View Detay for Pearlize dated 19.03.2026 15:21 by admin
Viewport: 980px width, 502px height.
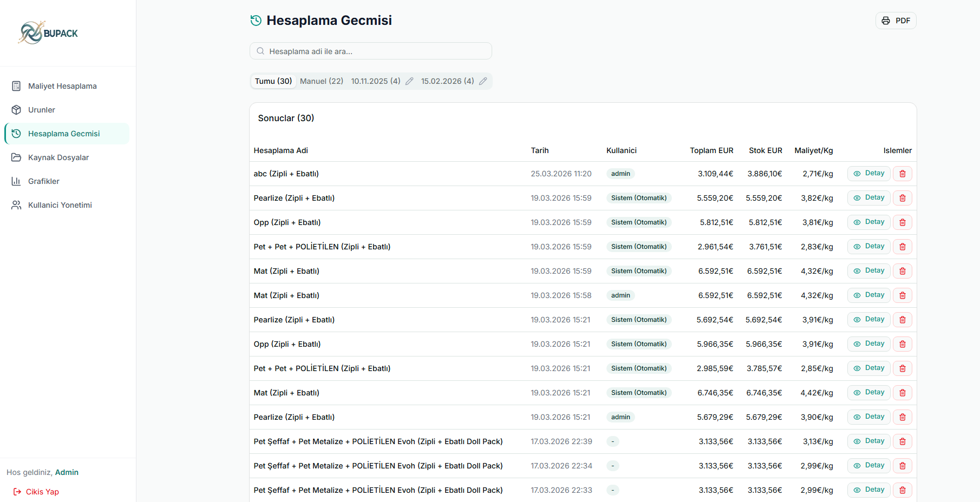pos(868,417)
